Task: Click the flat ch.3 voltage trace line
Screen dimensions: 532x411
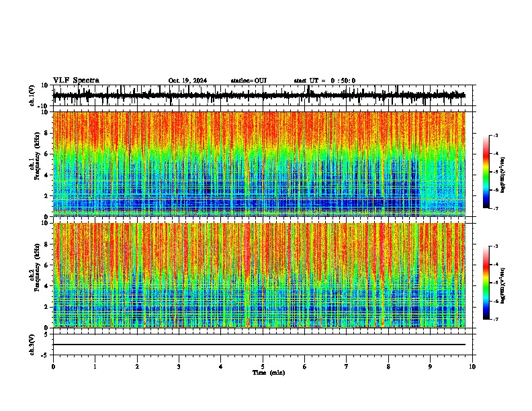Action: tap(259, 345)
